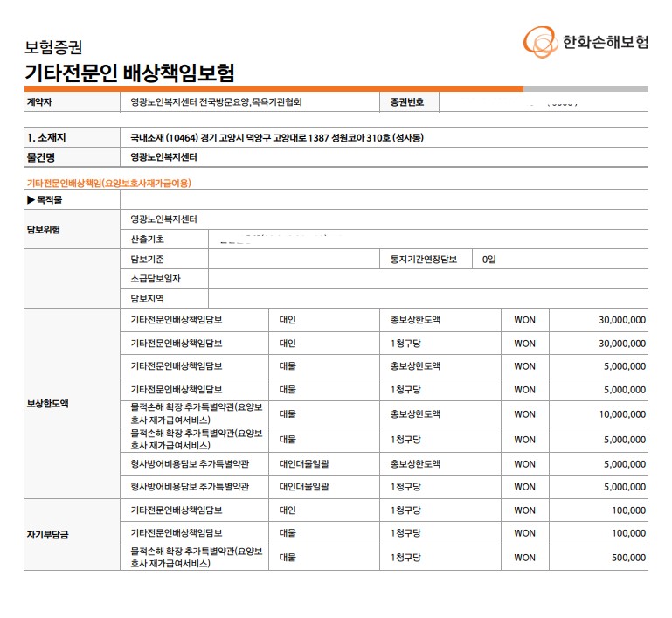
Task: Click the "보상한도액" section label
Action: pos(47,403)
